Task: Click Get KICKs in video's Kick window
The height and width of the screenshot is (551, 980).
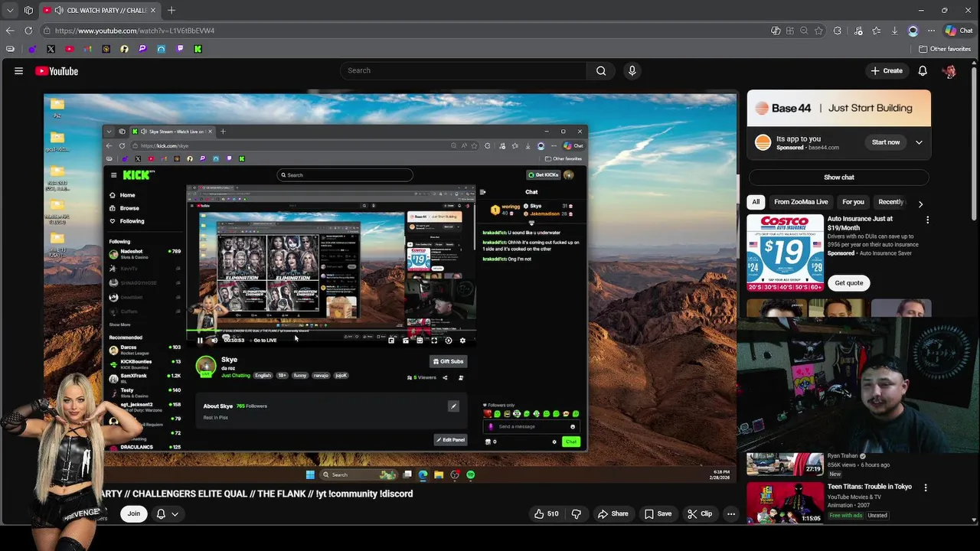Action: 543,175
